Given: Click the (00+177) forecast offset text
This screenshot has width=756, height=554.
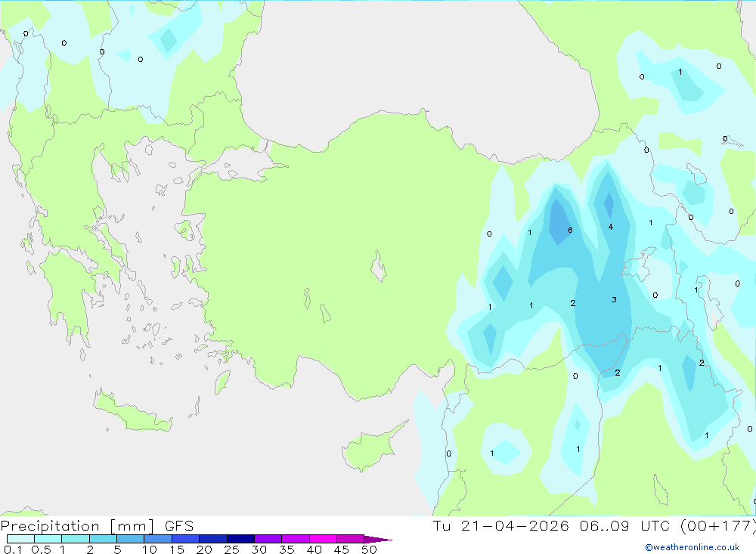Looking at the screenshot, I should 718,525.
